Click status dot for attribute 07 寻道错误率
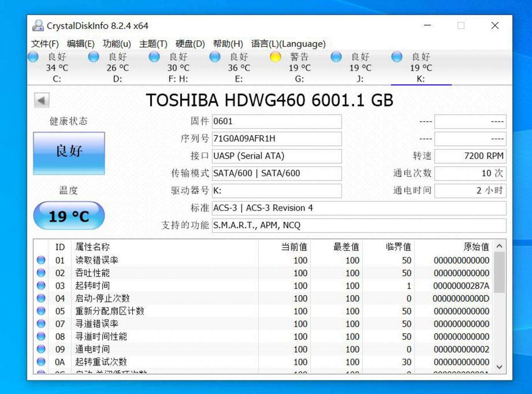Screen dimensions: 532x394 click(x=41, y=324)
